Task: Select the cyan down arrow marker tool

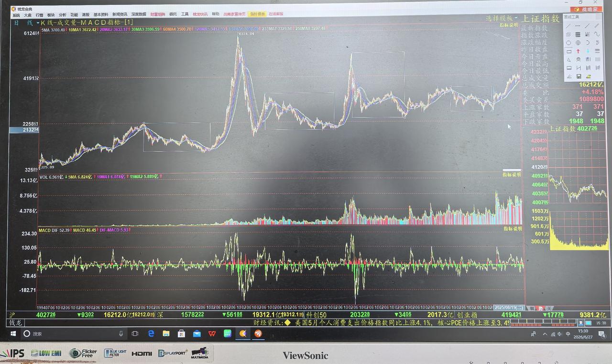Action: point(588,51)
